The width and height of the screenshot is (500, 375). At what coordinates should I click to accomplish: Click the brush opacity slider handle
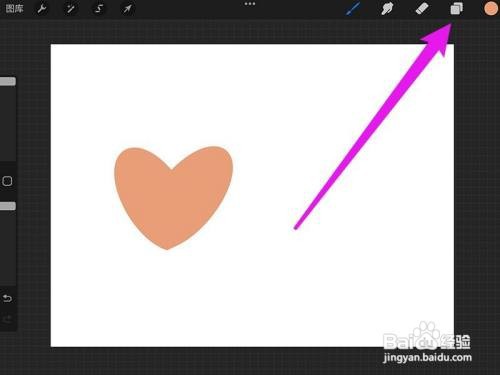pos(8,206)
